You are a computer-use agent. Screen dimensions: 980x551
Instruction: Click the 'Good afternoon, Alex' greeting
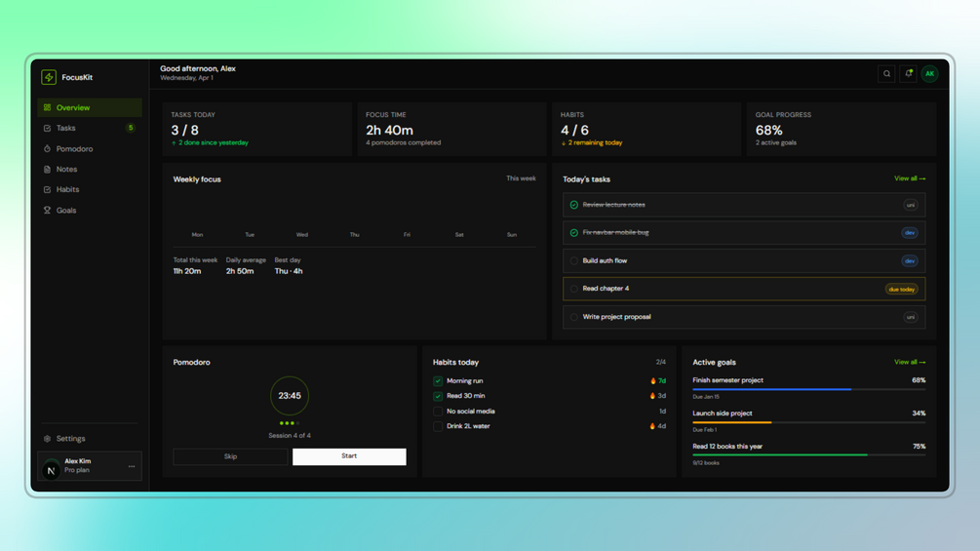198,68
